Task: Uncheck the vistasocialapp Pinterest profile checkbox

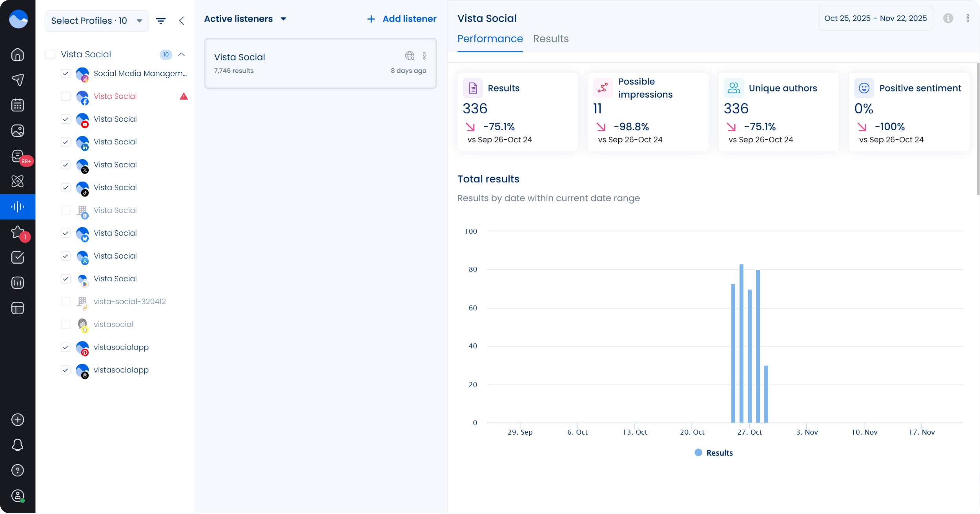Action: (x=66, y=347)
